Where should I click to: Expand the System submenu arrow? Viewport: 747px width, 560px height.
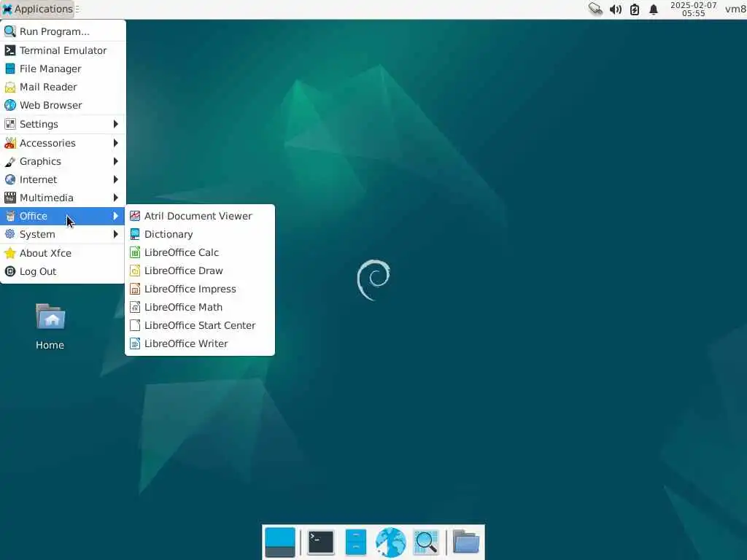point(115,234)
